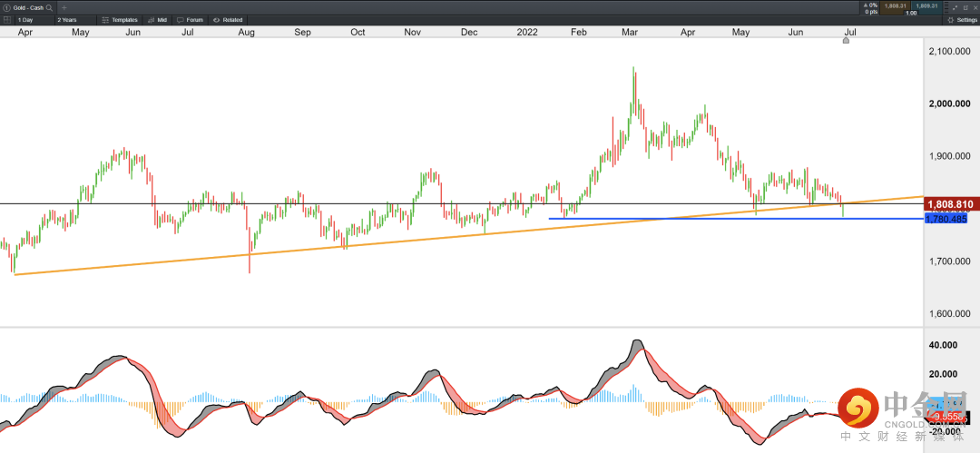Click the sell price 1,808.31 button
The width and height of the screenshot is (980, 453).
[895, 6]
